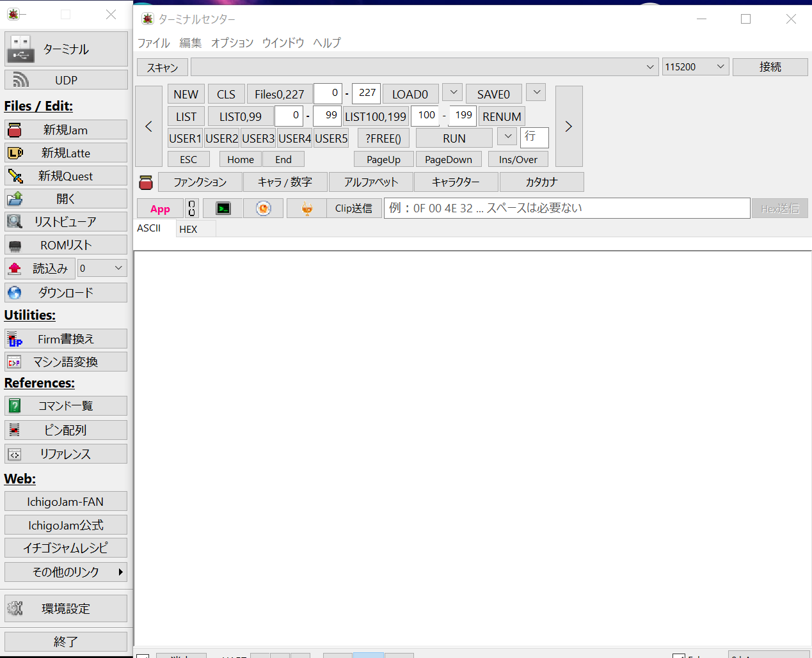The height and width of the screenshot is (658, 812).
Task: Click the cocktail glass icon in the send toolbar
Action: click(306, 208)
